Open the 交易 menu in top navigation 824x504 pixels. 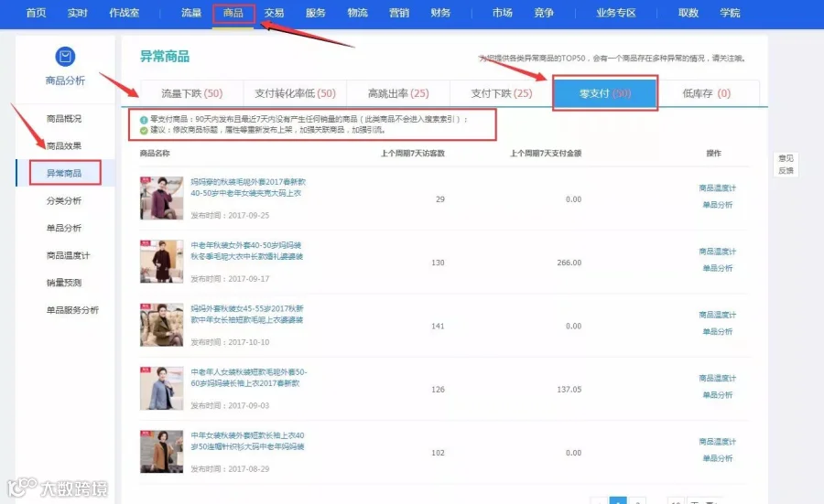click(274, 13)
